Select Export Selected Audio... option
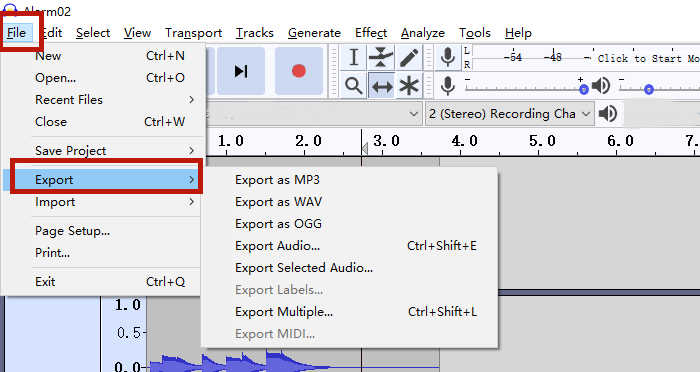Image resolution: width=700 pixels, height=372 pixels. (x=350, y=268)
